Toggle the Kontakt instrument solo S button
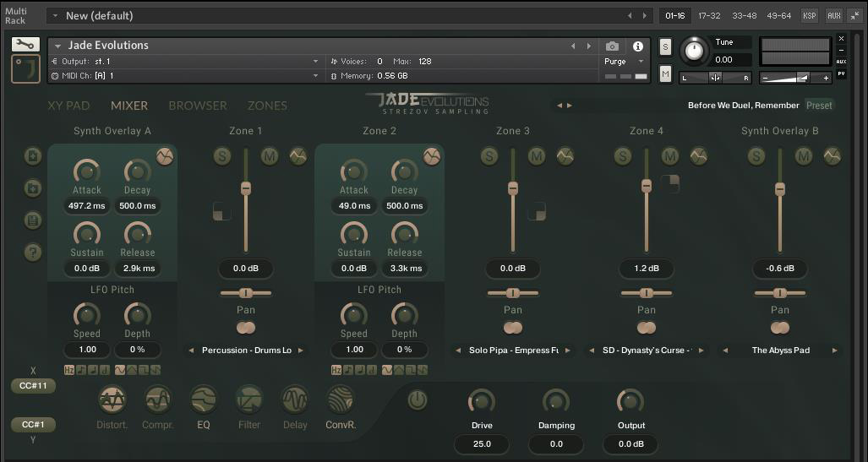 tap(665, 47)
